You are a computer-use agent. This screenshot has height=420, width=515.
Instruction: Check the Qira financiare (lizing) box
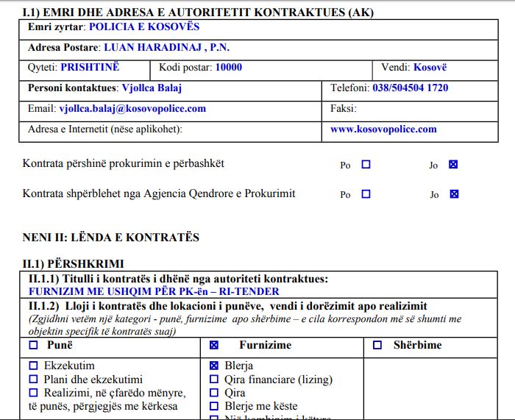pyautogui.click(x=214, y=380)
